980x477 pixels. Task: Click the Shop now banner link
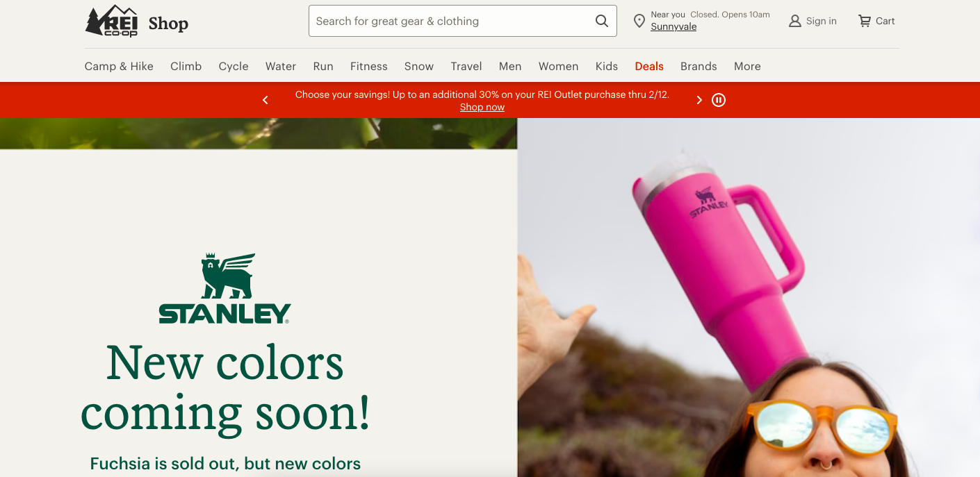coord(482,107)
